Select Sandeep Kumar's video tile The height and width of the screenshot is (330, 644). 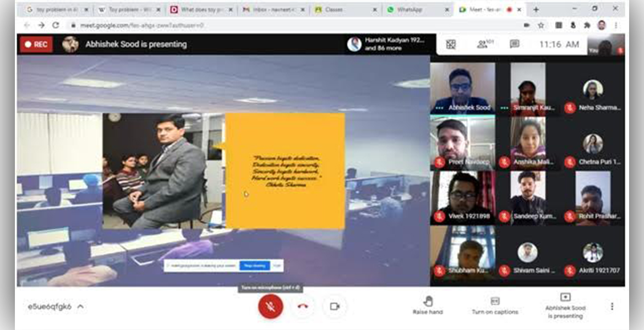pos(527,198)
